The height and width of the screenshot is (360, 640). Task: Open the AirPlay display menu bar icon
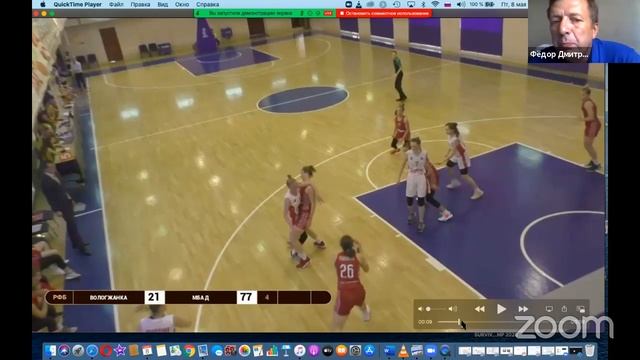(411, 4)
